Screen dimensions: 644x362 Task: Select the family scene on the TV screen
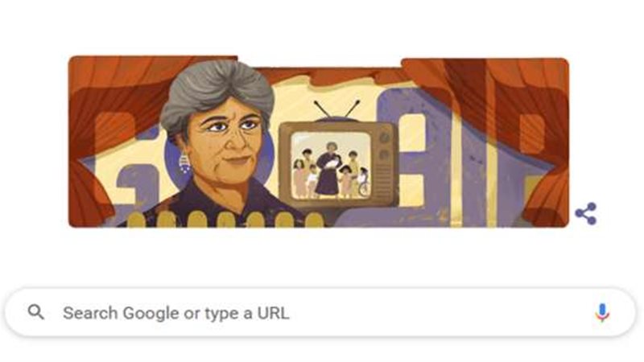click(331, 166)
